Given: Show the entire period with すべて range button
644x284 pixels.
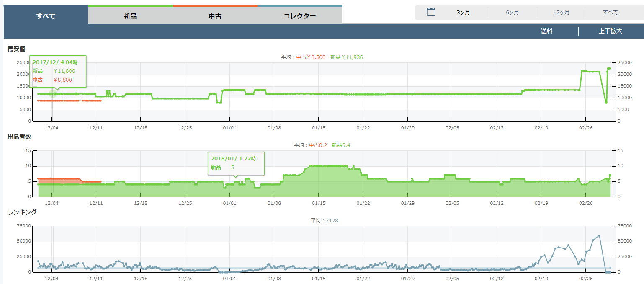Looking at the screenshot, I should [610, 13].
